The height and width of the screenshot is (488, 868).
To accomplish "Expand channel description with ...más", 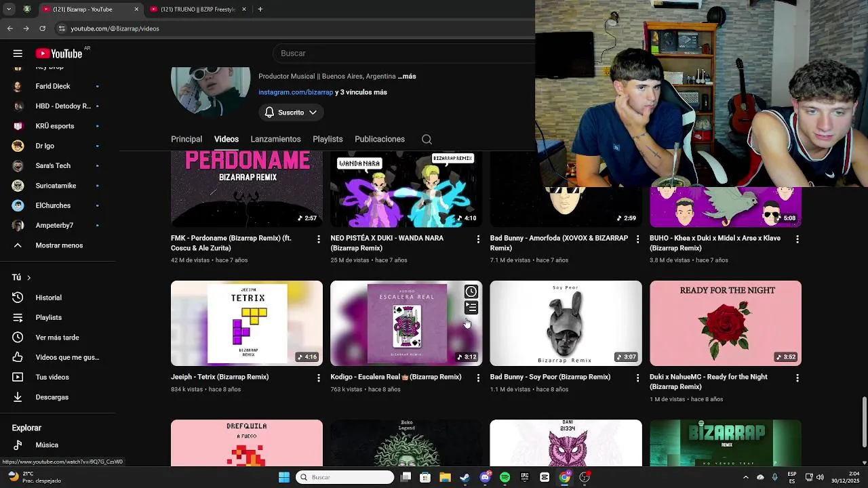I will [407, 77].
